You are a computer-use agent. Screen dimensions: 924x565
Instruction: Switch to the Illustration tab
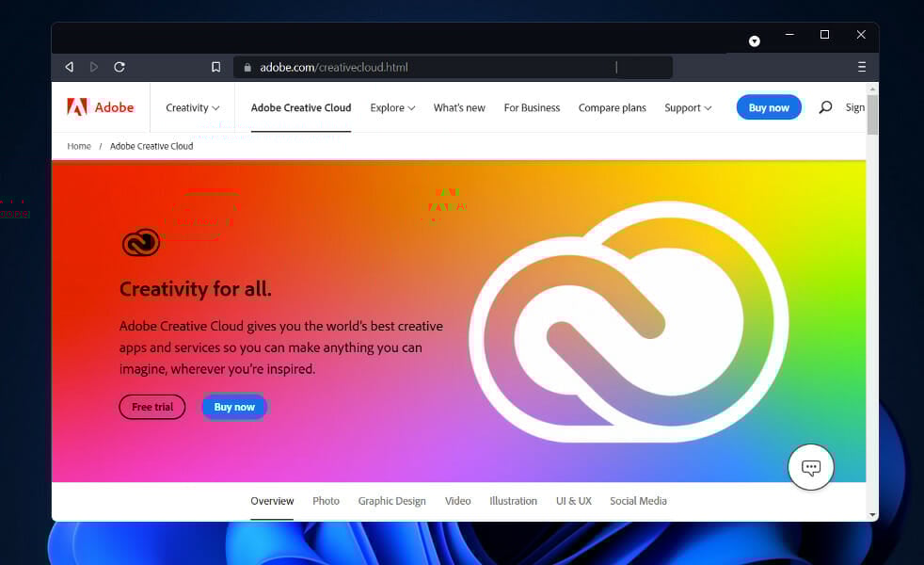click(x=513, y=501)
